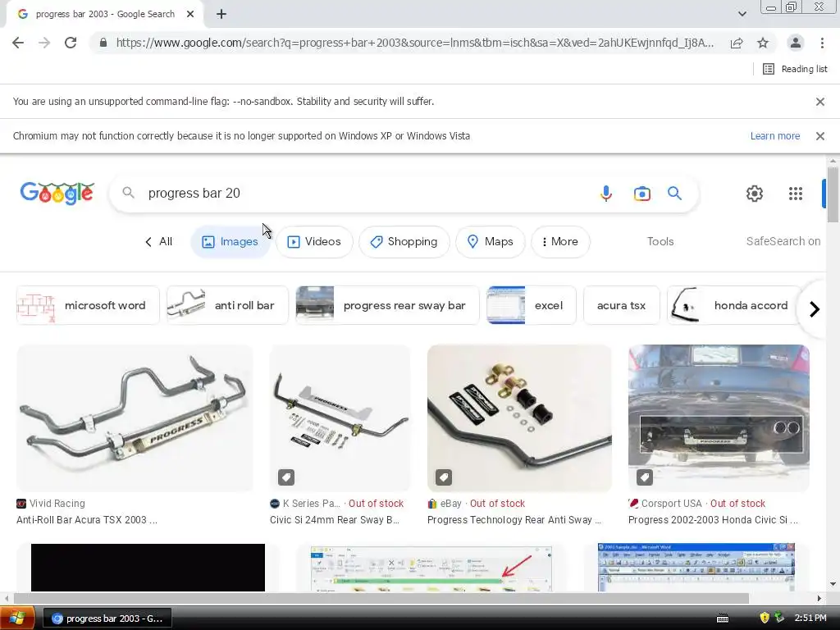Click product tag on K Series image

[x=286, y=477]
